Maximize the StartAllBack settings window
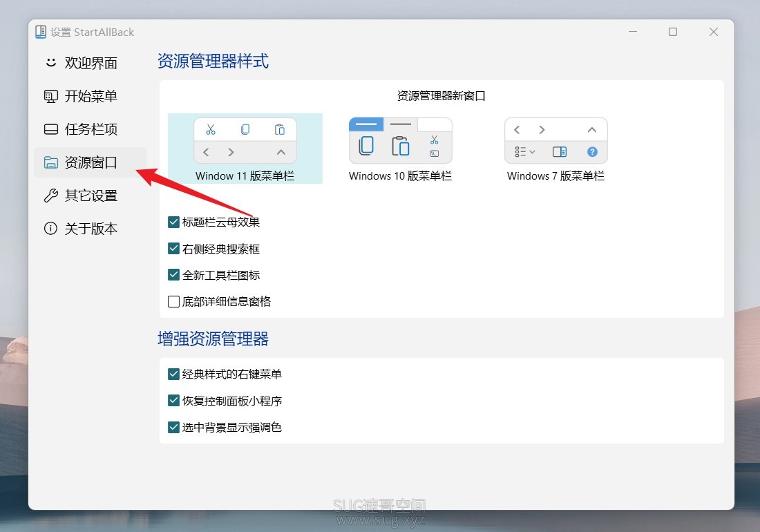The image size is (760, 532). pyautogui.click(x=673, y=32)
